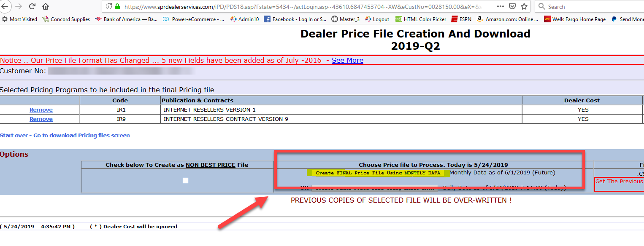Show site information from the padlock icon
Viewport: 644px width, 246px height.
click(117, 7)
